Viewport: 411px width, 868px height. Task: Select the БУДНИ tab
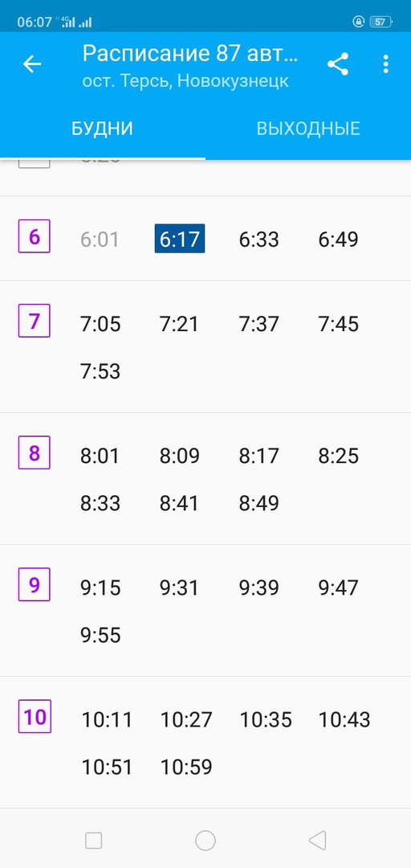pos(102,129)
